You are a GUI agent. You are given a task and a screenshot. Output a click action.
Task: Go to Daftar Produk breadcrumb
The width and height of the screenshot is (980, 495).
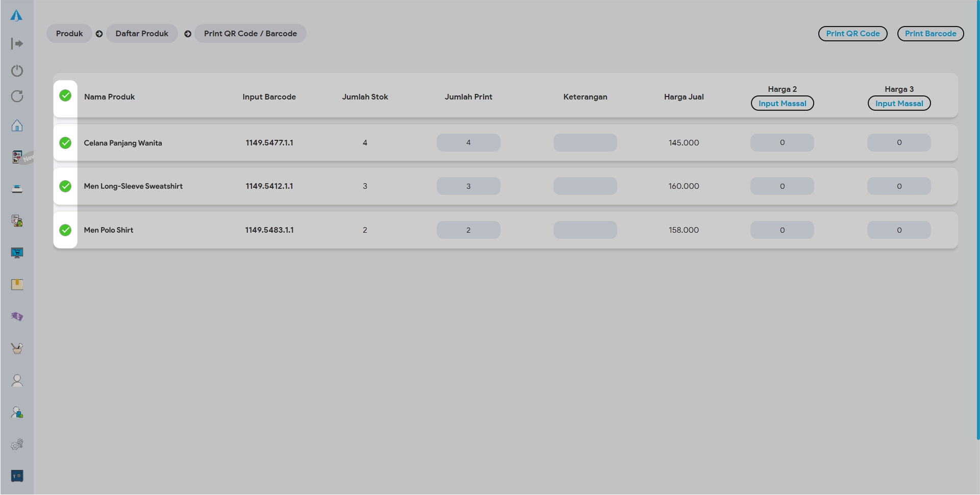click(142, 34)
